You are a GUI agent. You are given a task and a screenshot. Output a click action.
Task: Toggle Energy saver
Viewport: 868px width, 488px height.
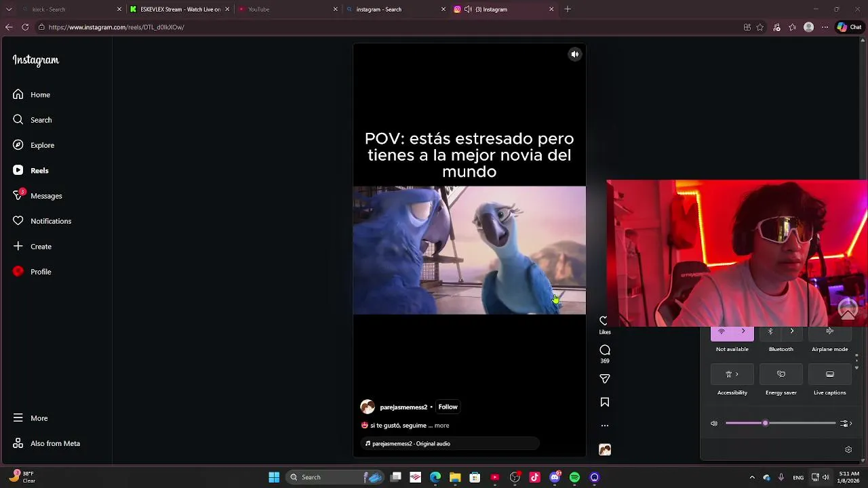781,374
